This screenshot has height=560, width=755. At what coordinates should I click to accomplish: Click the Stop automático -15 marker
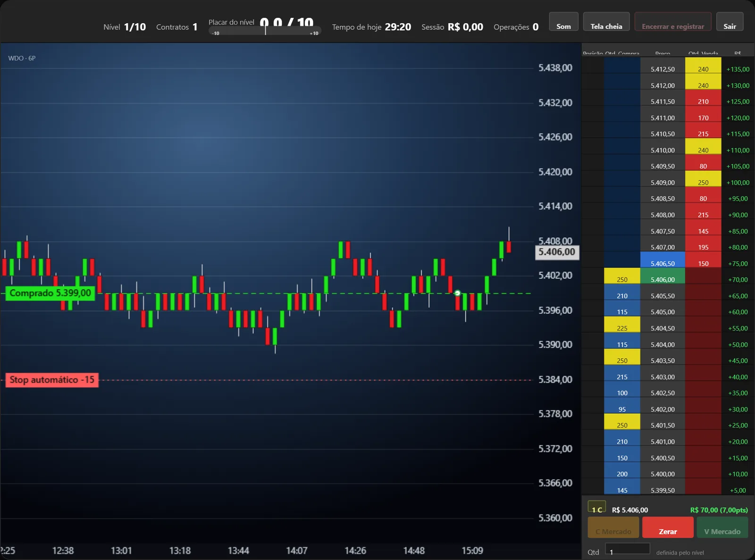pyautogui.click(x=52, y=380)
